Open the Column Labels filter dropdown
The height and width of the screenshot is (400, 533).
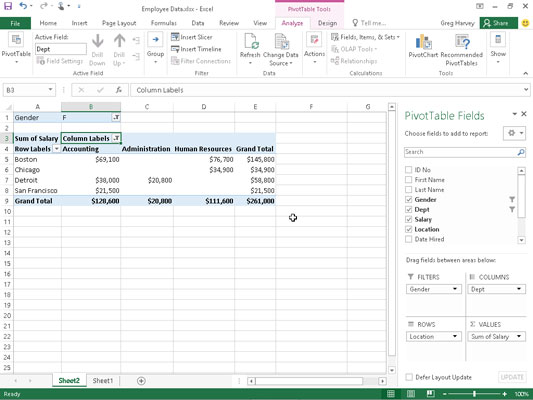pyautogui.click(x=116, y=138)
